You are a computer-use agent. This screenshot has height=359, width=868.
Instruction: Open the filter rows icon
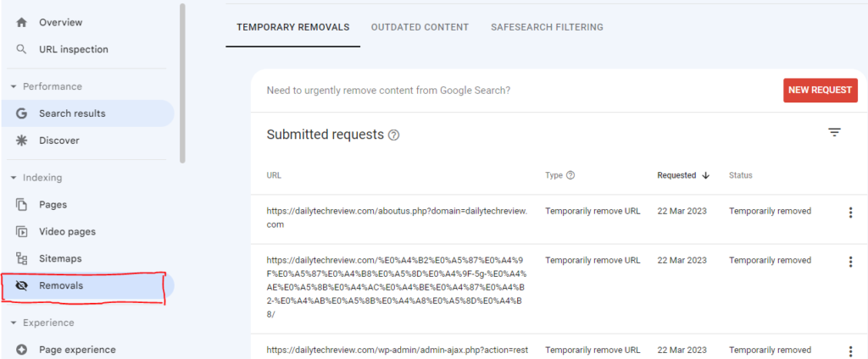pos(834,132)
